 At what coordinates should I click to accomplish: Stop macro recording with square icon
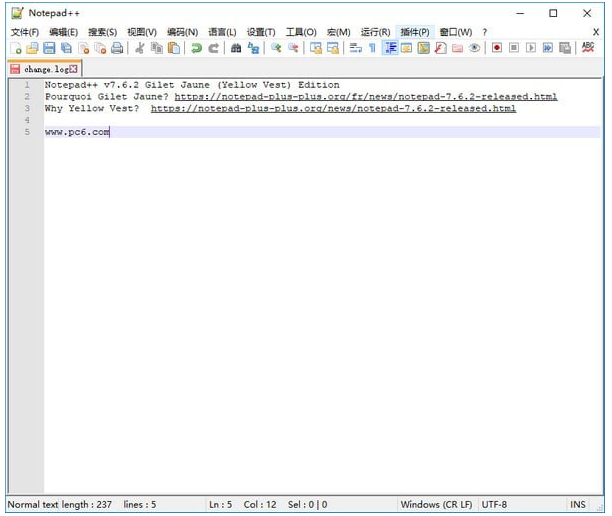(x=514, y=48)
